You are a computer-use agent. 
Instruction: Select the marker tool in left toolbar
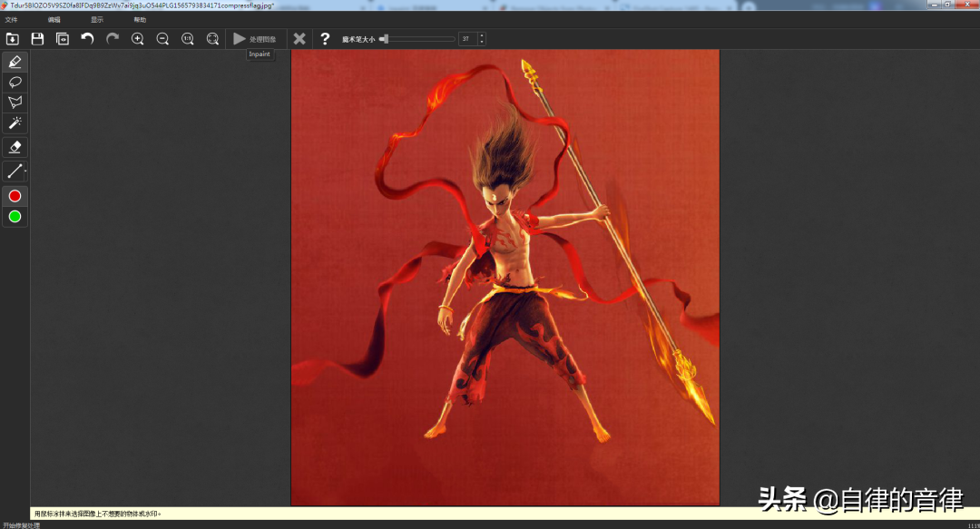point(15,62)
